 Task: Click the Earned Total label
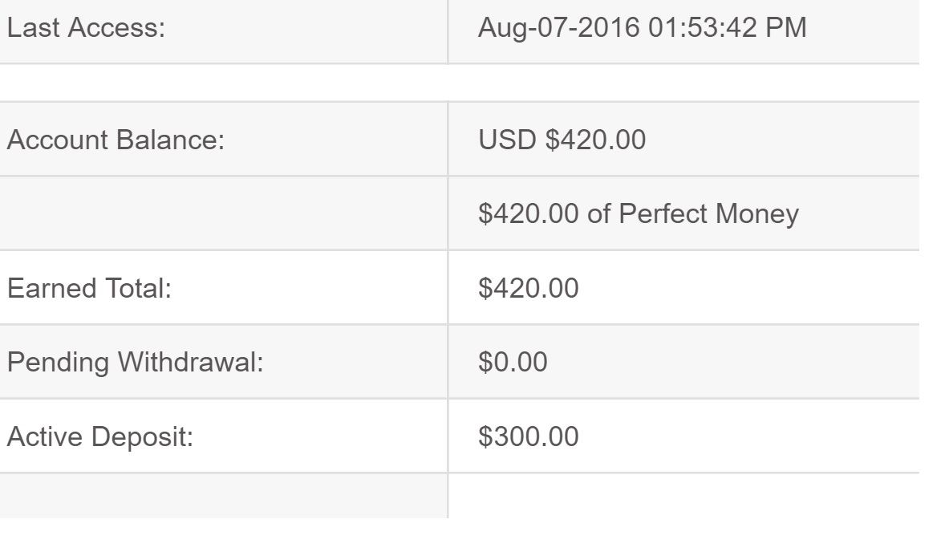88,288
